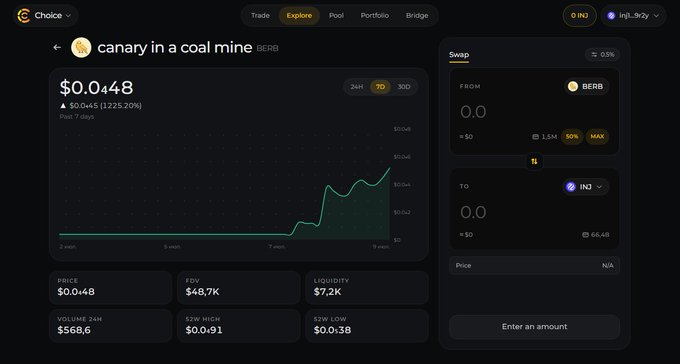Open the inj1...9r2y wallet dropdown
Image resolution: width=680 pixels, height=364 pixels.
coord(633,16)
